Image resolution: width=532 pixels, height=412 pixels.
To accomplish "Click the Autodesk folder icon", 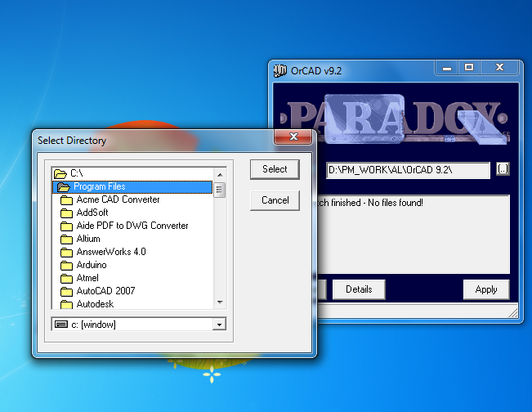I will point(66,304).
